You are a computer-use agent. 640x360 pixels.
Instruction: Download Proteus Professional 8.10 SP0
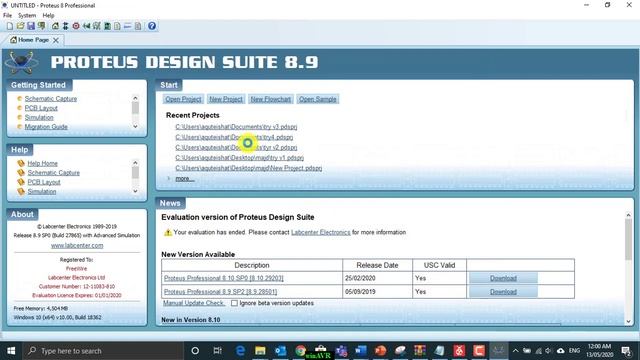pos(503,278)
